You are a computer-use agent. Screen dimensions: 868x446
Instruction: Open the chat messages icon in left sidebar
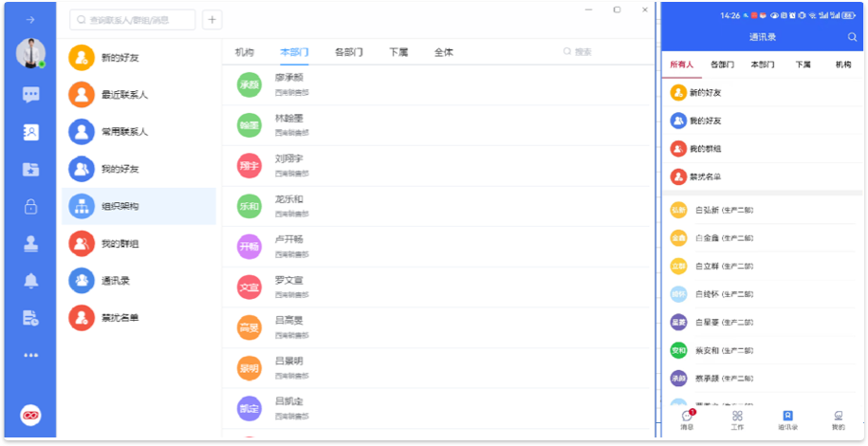(31, 94)
